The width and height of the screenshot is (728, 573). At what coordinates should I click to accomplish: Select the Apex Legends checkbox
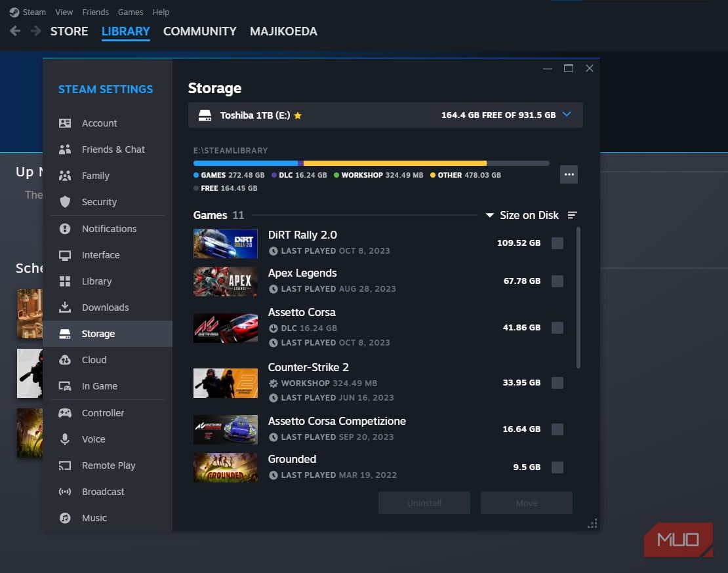tap(557, 281)
